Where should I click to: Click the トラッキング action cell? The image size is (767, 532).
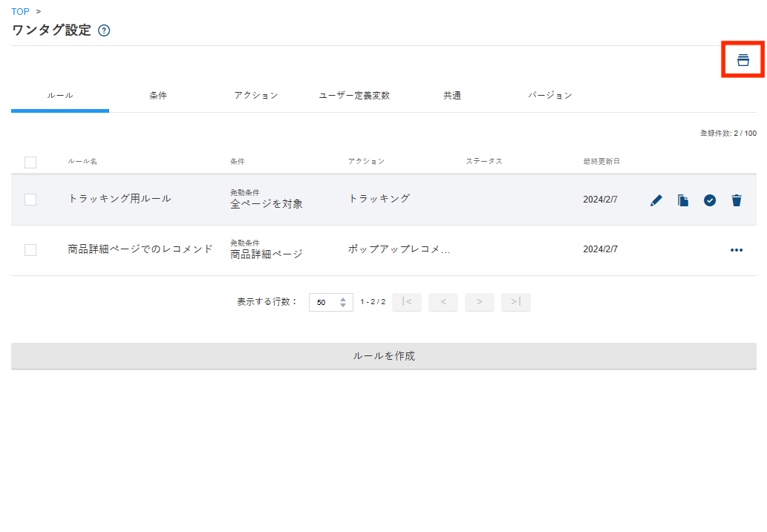(379, 199)
